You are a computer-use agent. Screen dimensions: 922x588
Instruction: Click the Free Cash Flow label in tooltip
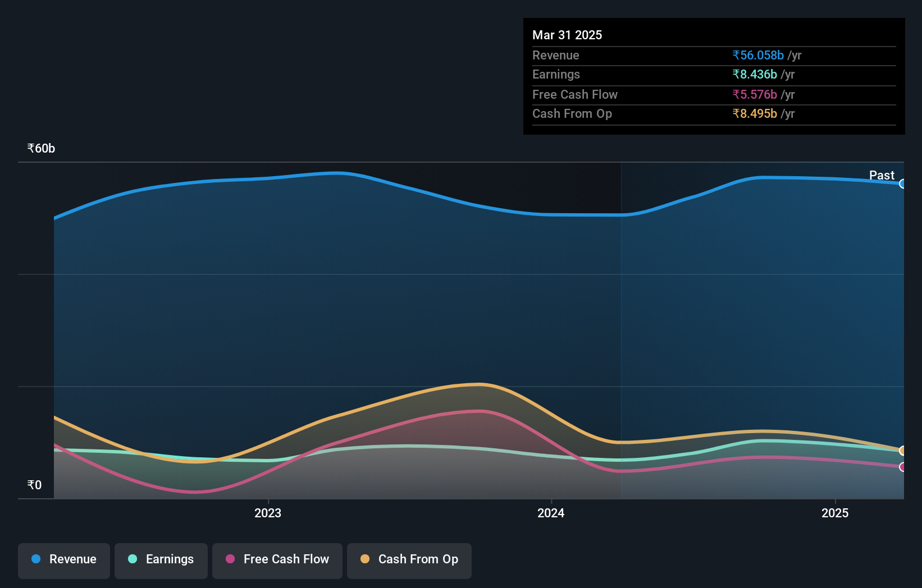pyautogui.click(x=575, y=94)
